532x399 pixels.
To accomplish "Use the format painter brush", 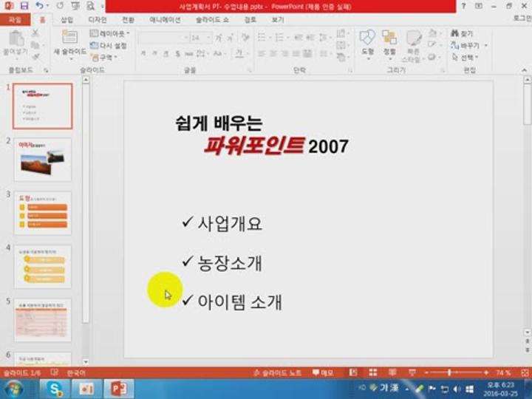I will 35,57.
